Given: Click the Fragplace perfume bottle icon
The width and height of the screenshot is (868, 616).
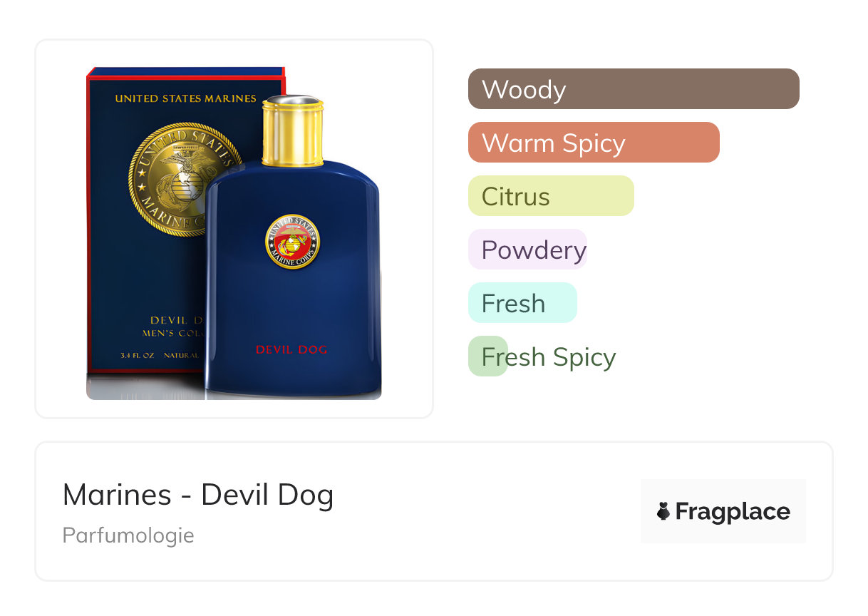Looking at the screenshot, I should 663,511.
